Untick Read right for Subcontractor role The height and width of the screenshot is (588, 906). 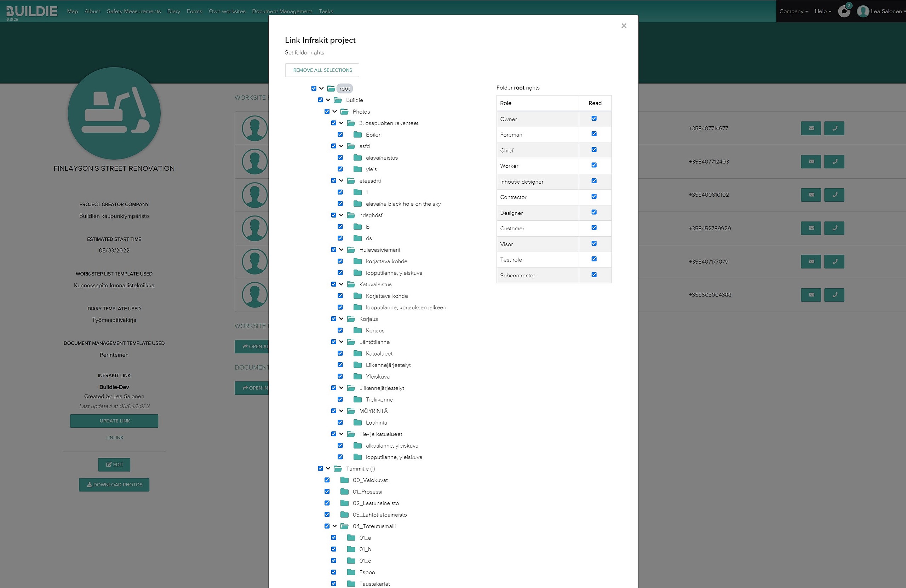coord(594,275)
